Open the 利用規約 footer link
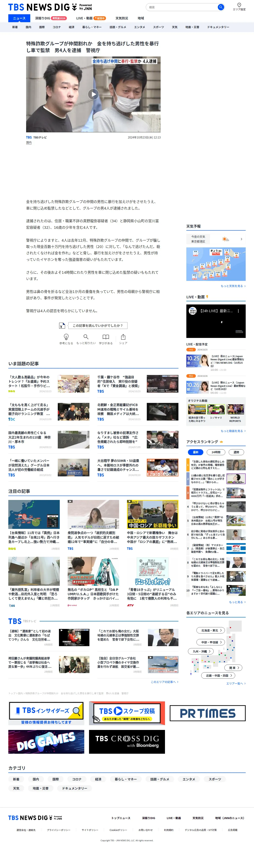The width and height of the screenshot is (254, 868). pos(169,830)
